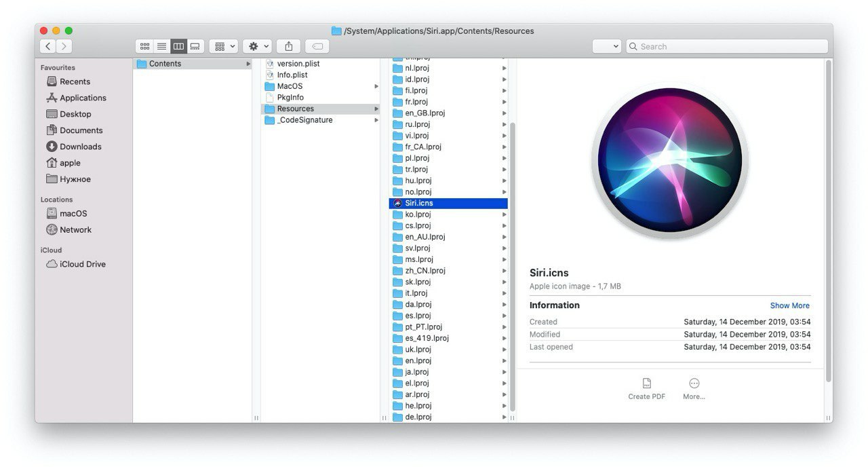Open iCloud Drive in the sidebar

(75, 264)
